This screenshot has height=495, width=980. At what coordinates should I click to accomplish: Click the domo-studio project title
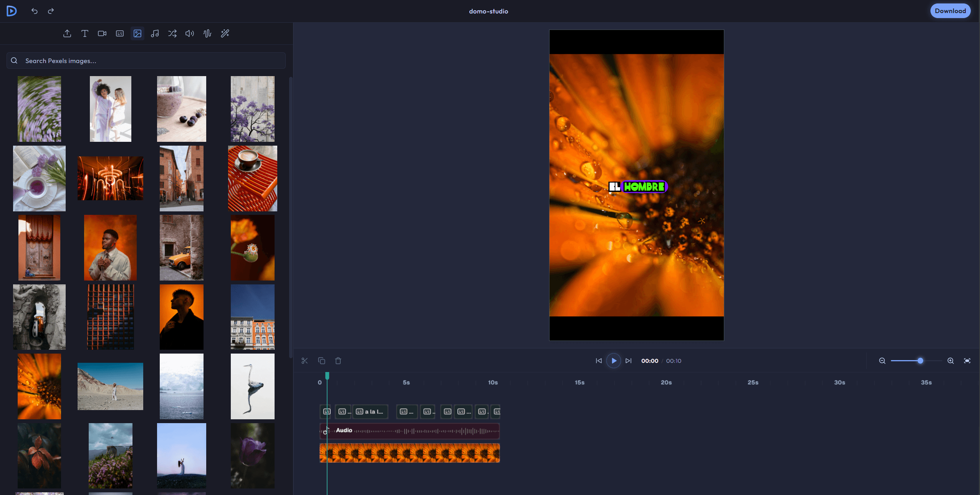[488, 11]
